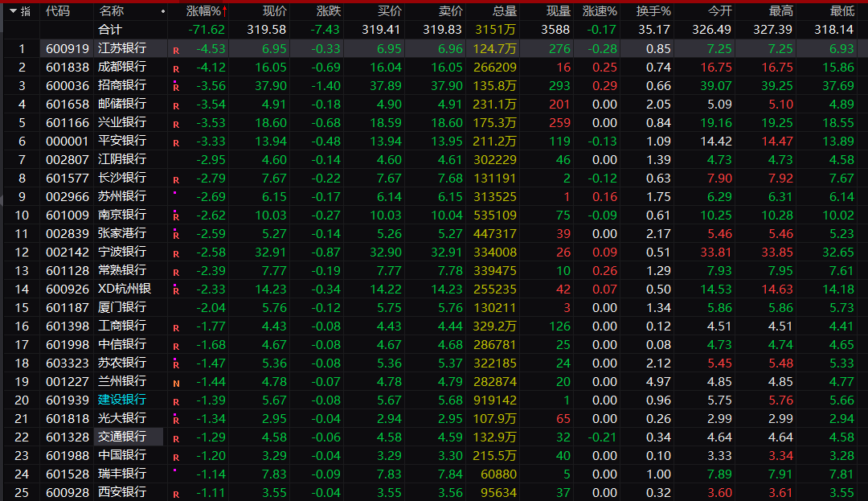Screen dimensions: 868x501
Task: Click the R marker for 光大银行
Action: tap(176, 420)
